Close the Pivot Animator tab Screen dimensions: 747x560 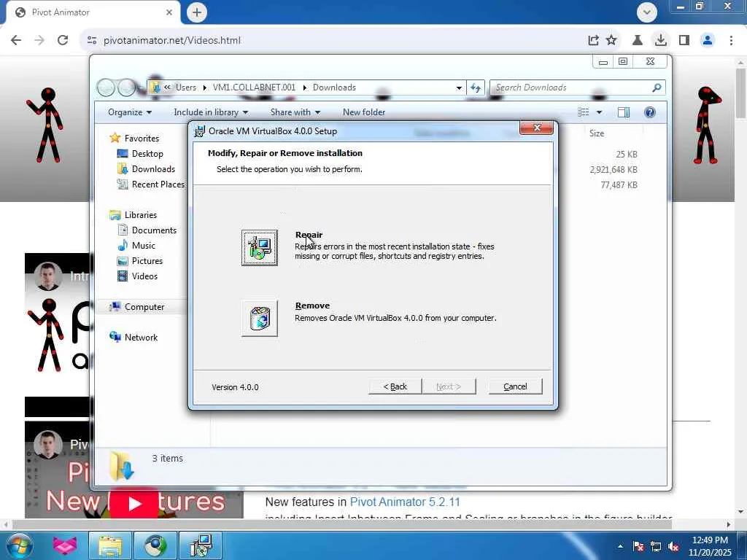169,12
